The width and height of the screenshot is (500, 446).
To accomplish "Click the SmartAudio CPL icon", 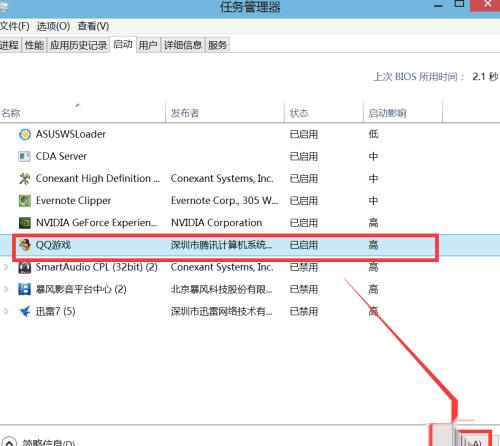I will click(24, 267).
